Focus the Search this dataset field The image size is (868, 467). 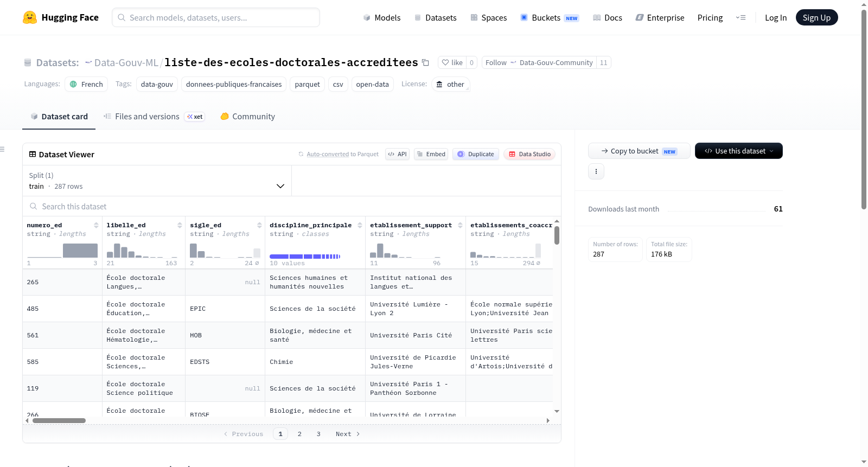pyautogui.click(x=292, y=207)
